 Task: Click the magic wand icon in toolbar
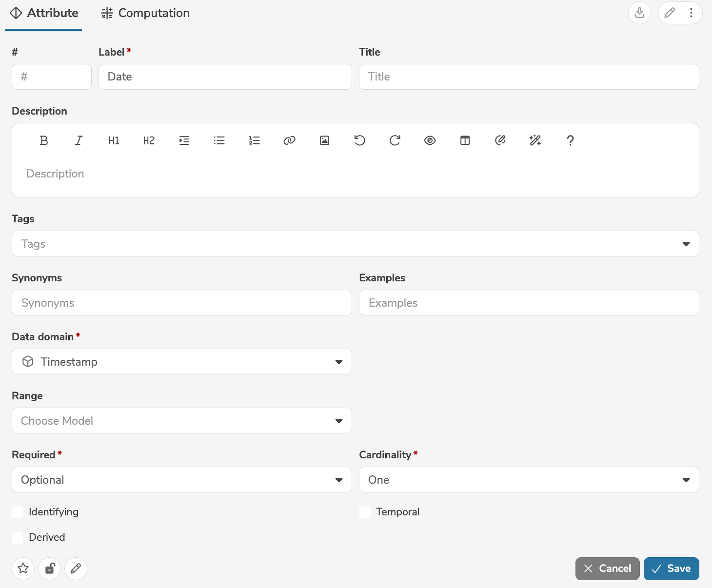click(x=535, y=141)
